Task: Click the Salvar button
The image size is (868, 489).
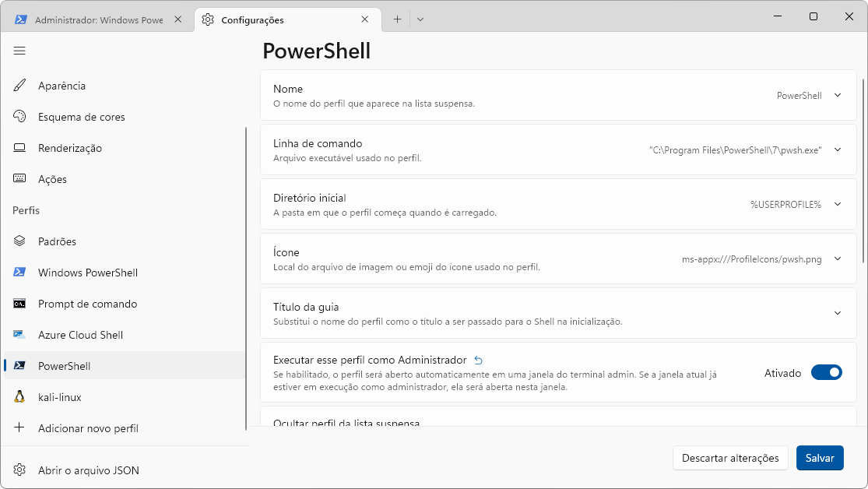Action: point(820,458)
